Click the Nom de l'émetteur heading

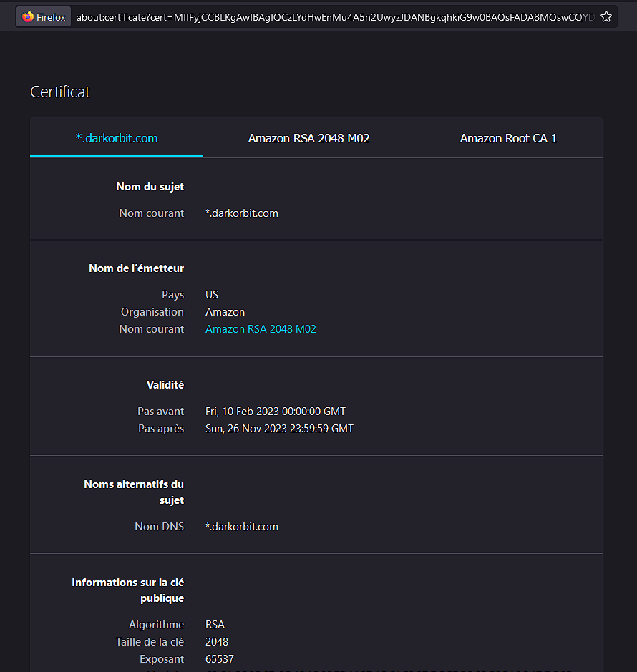pos(136,268)
